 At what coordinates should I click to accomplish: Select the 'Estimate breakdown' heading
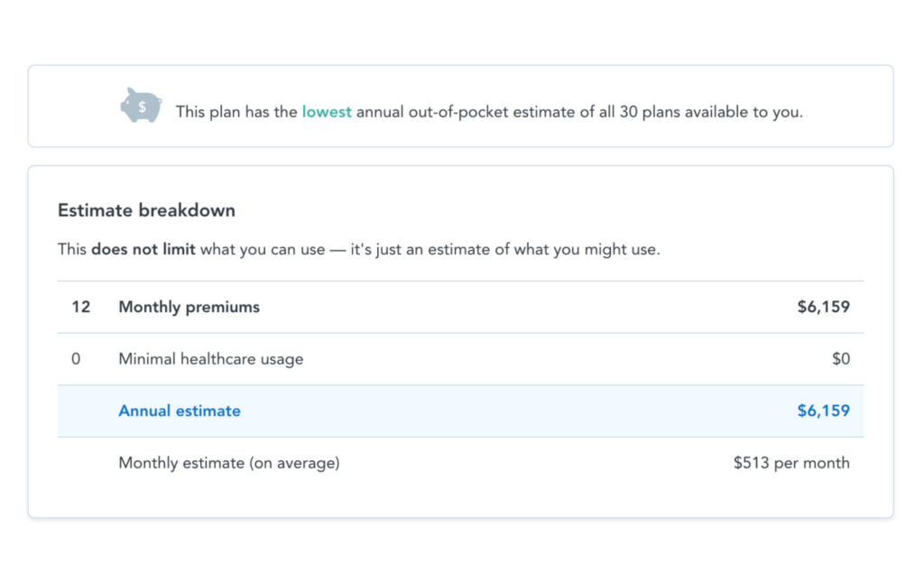[x=146, y=210]
